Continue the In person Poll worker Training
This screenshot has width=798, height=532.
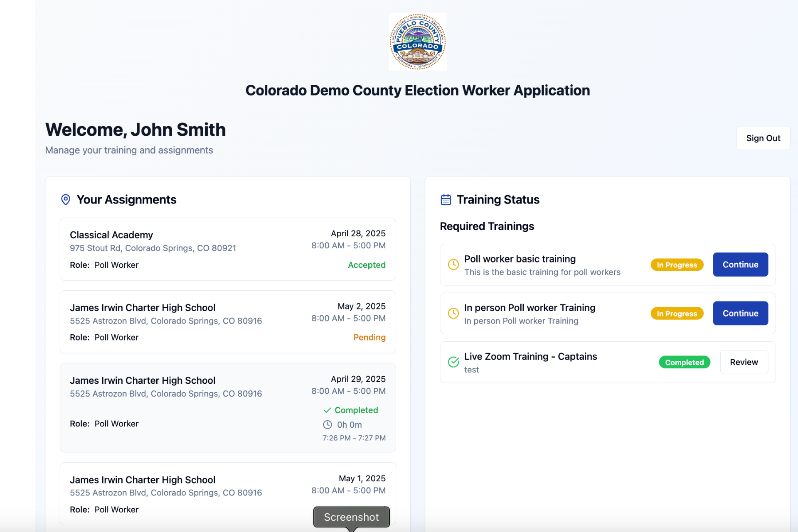[x=740, y=314]
